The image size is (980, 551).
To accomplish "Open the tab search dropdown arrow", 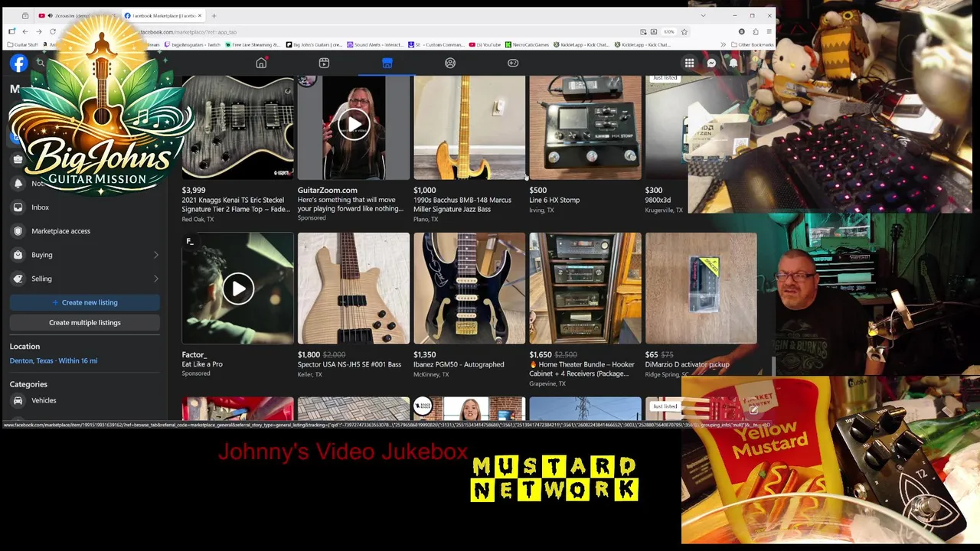I will 703,15.
